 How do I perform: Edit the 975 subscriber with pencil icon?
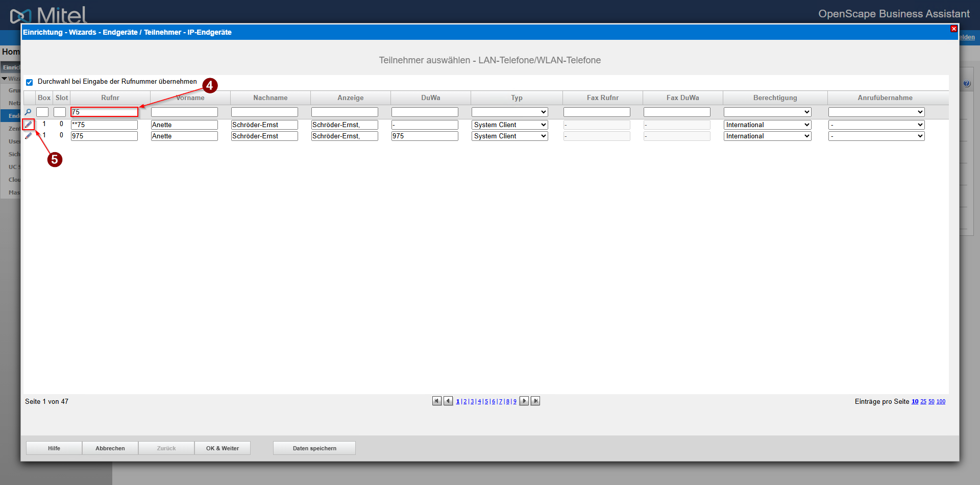[29, 136]
